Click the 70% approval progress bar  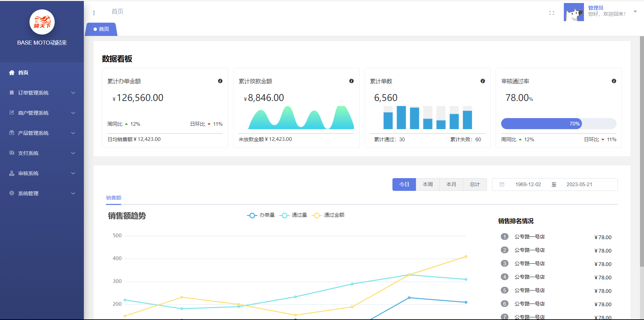[558, 124]
